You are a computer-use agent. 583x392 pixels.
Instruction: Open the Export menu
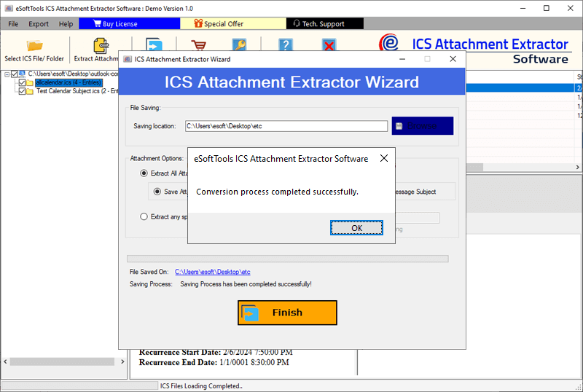pyautogui.click(x=39, y=24)
